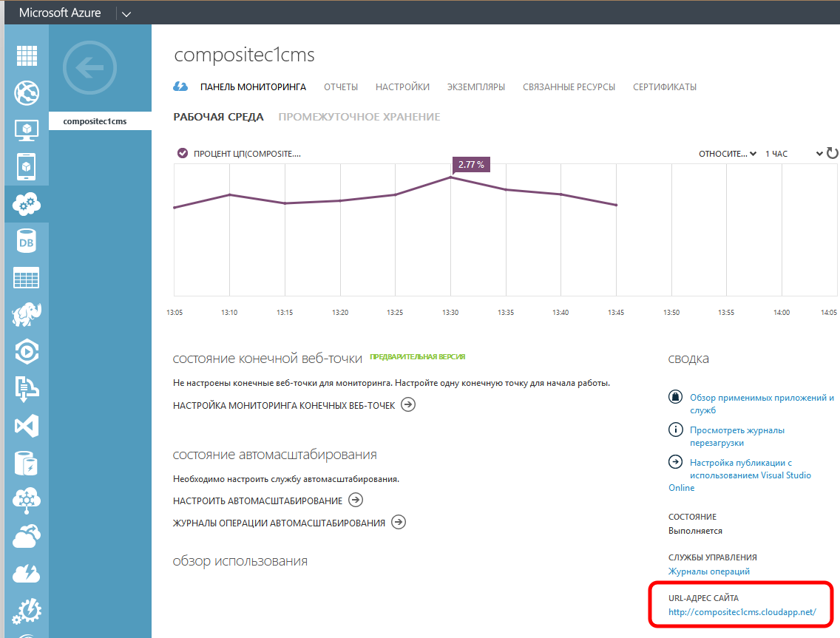
Task: Open Настройка публикации Visual Studio Online link
Action: tap(740, 475)
